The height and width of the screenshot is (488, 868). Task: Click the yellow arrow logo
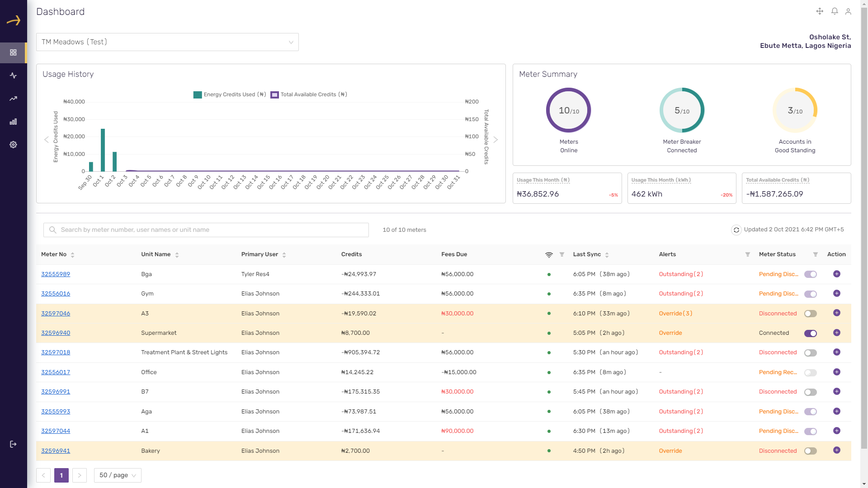[14, 20]
